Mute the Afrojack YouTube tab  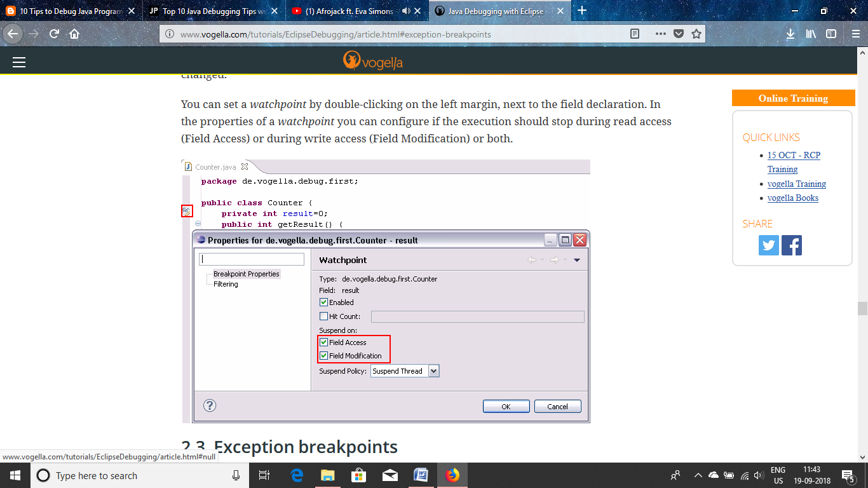pos(406,11)
